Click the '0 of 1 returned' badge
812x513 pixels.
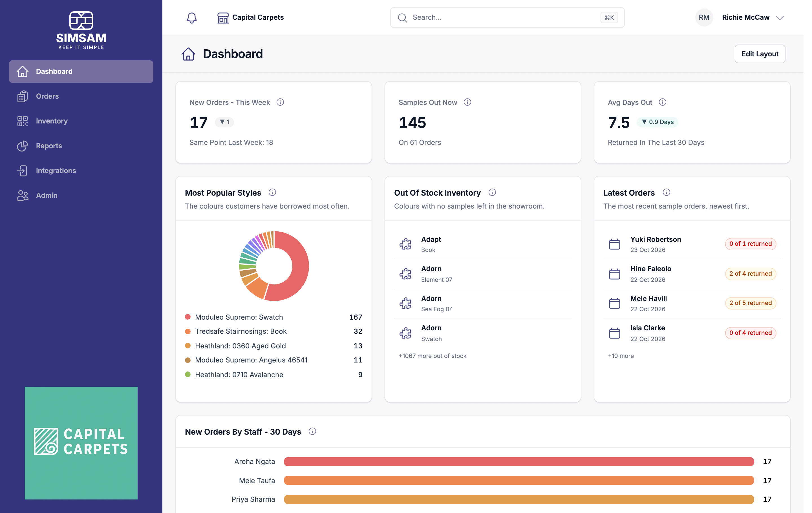pos(750,244)
